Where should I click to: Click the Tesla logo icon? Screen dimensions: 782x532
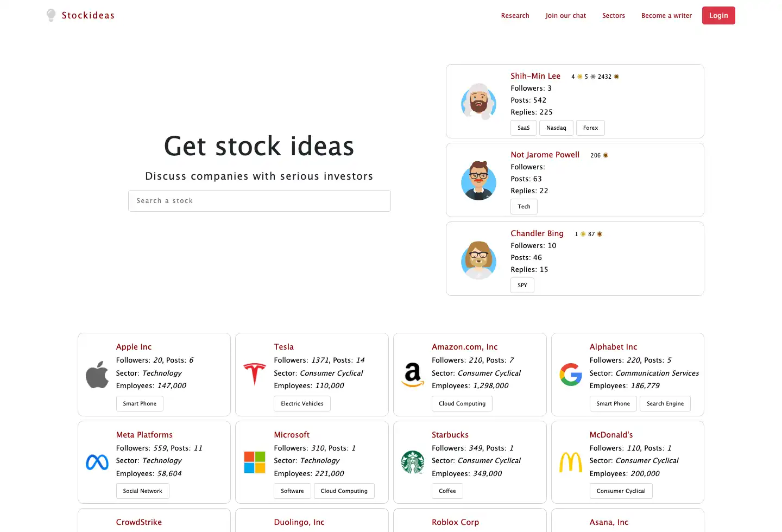tap(255, 374)
